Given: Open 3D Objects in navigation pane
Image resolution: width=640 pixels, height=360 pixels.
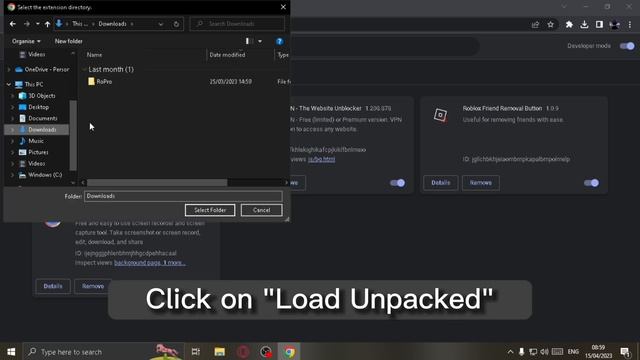Looking at the screenshot, I should coord(37,96).
